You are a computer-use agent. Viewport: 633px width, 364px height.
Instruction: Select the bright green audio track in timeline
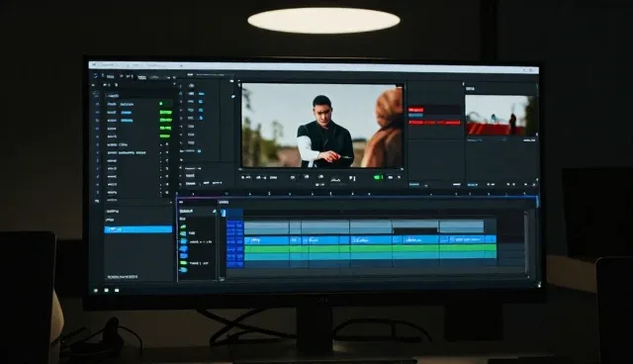click(x=370, y=248)
